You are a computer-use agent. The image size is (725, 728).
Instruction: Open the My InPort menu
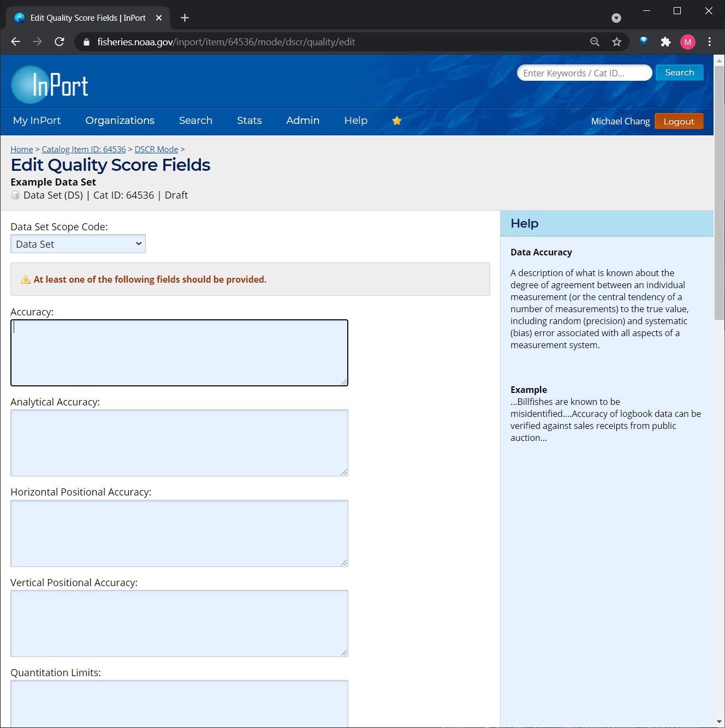pos(37,121)
